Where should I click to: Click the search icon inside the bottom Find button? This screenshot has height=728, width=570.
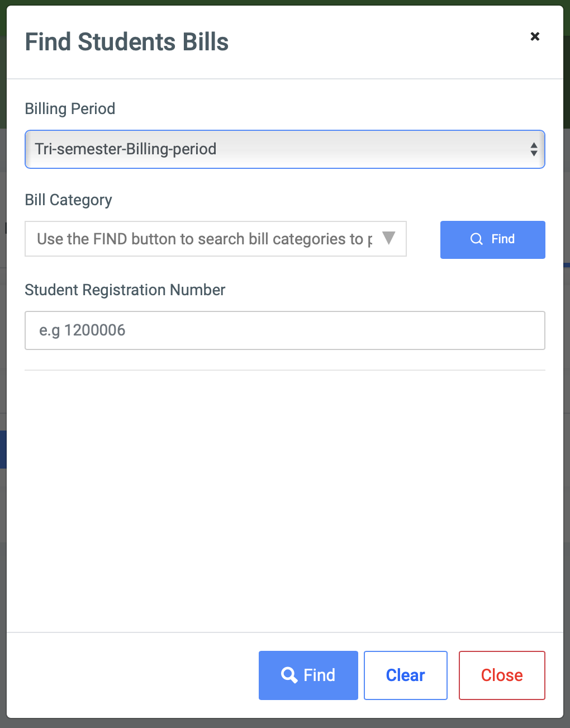(290, 675)
